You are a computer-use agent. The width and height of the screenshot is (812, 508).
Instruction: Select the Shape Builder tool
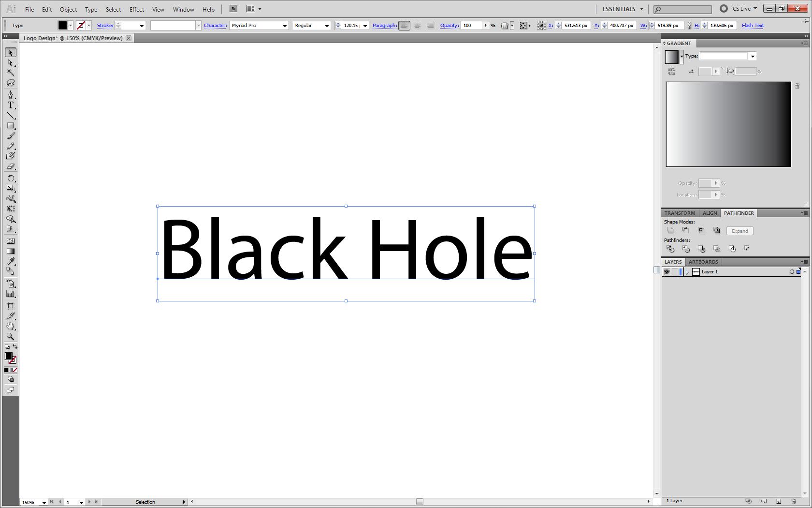pyautogui.click(x=11, y=219)
